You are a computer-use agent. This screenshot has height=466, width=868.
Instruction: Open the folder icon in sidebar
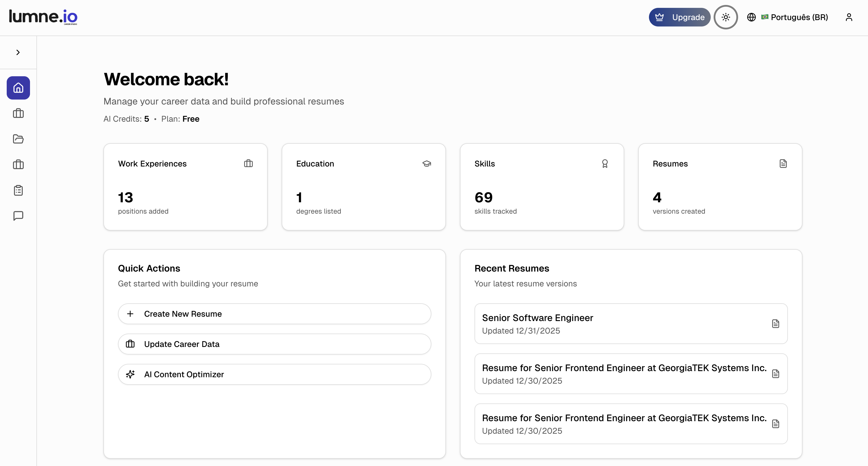click(x=18, y=139)
